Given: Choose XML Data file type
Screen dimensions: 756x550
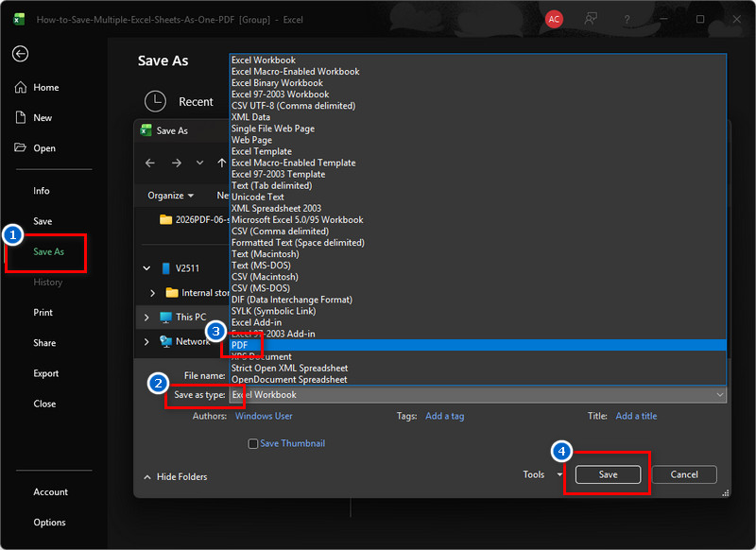Looking at the screenshot, I should point(478,117).
